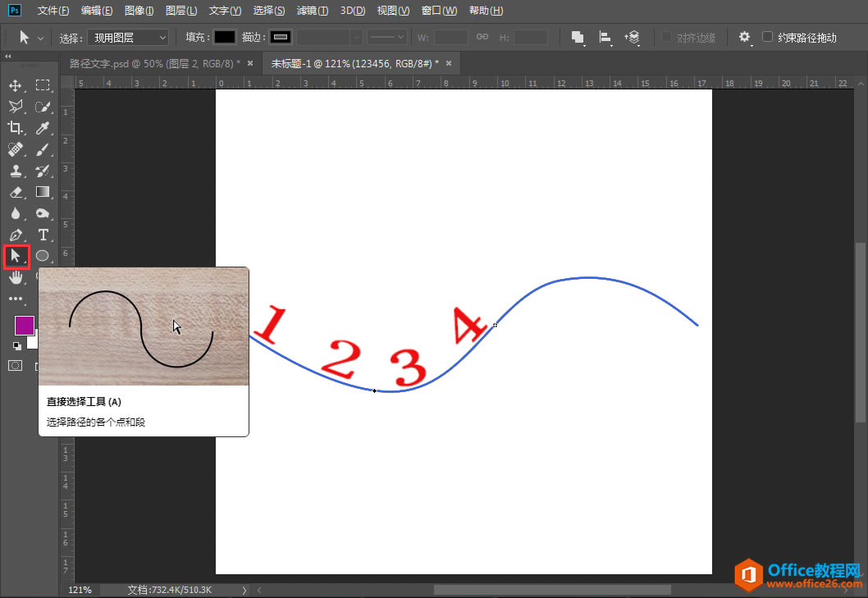Open path alignment options
Viewport: 868px width, 598px height.
[x=605, y=38]
